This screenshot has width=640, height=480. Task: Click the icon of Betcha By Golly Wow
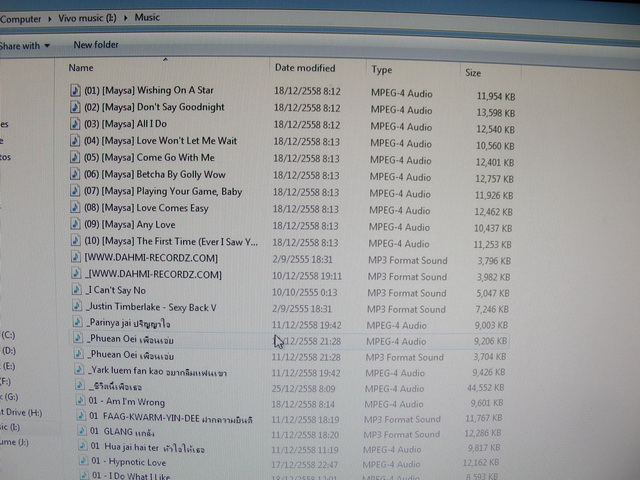(x=75, y=174)
